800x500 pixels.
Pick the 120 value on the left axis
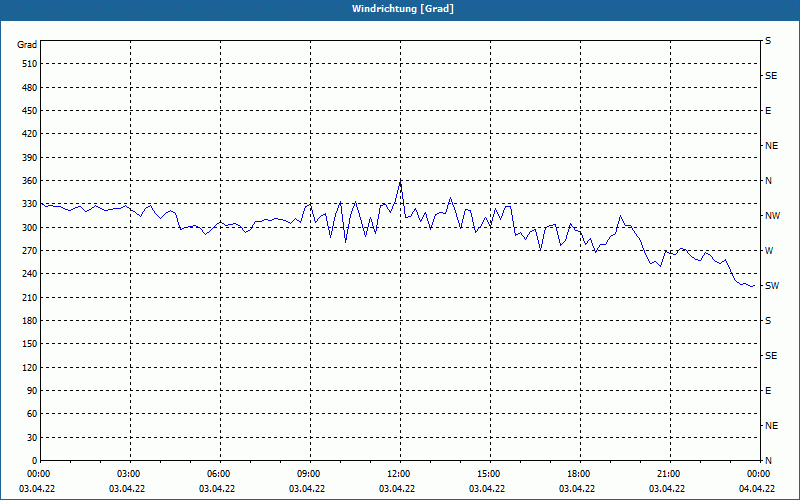pos(30,367)
